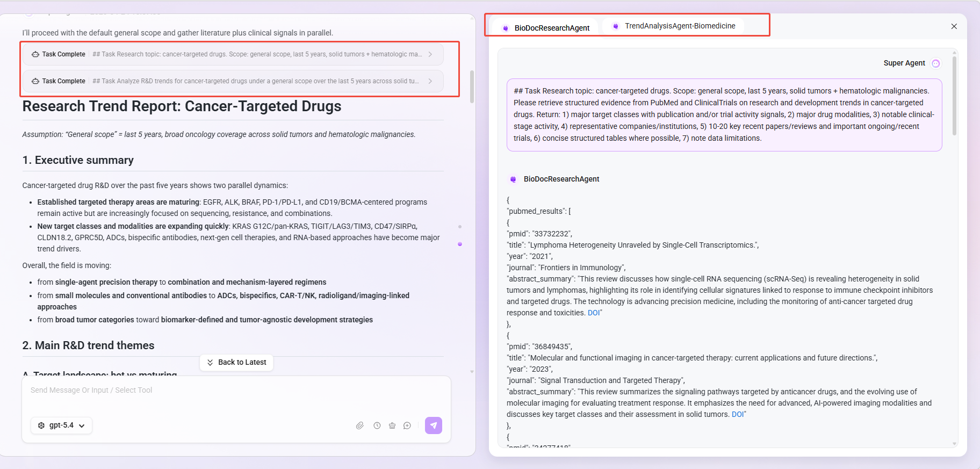This screenshot has height=469, width=980.
Task: Start a new chat with the plus bubble icon
Action: point(407,425)
